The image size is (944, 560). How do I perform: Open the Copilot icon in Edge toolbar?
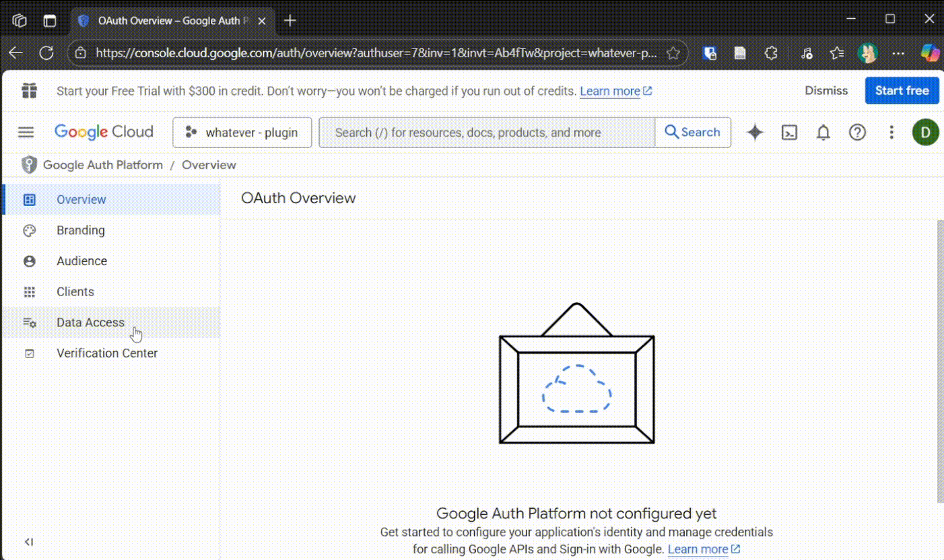pyautogui.click(x=930, y=53)
